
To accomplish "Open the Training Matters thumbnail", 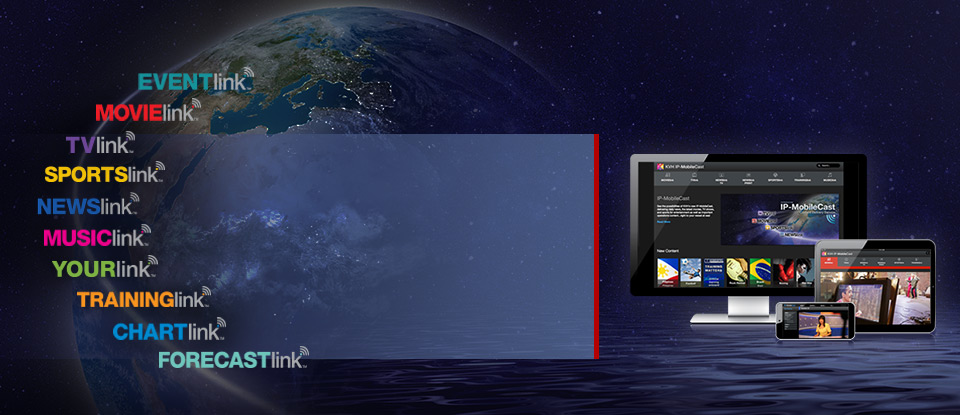I will click(x=714, y=272).
